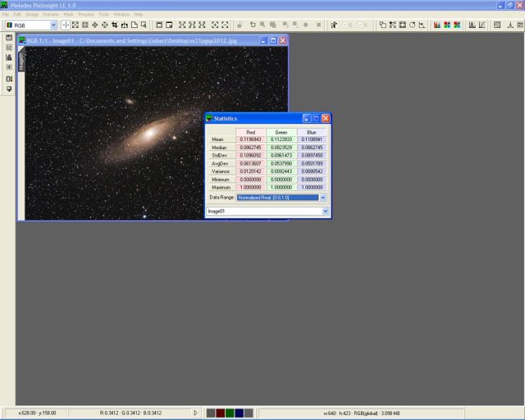Open the Mask menu
Screen dimensions: 525x420
pyautogui.click(x=68, y=15)
